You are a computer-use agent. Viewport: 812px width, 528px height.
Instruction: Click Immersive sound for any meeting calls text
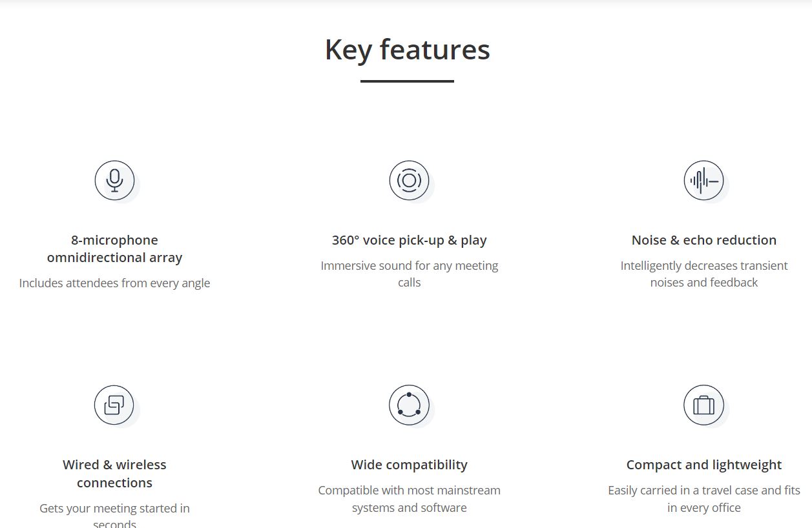tap(410, 274)
